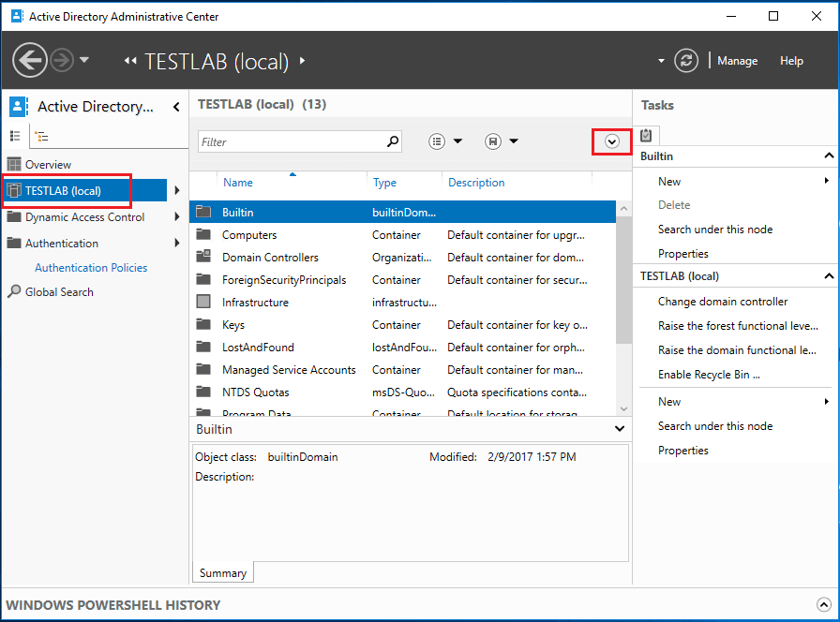
Task: Collapse the Builtin preview pane
Action: (619, 429)
